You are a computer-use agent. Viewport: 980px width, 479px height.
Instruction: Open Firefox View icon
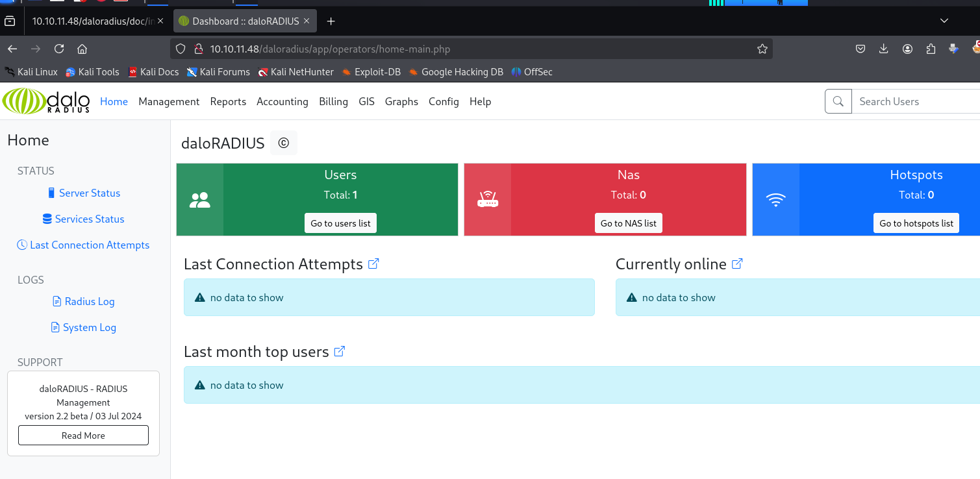click(10, 21)
